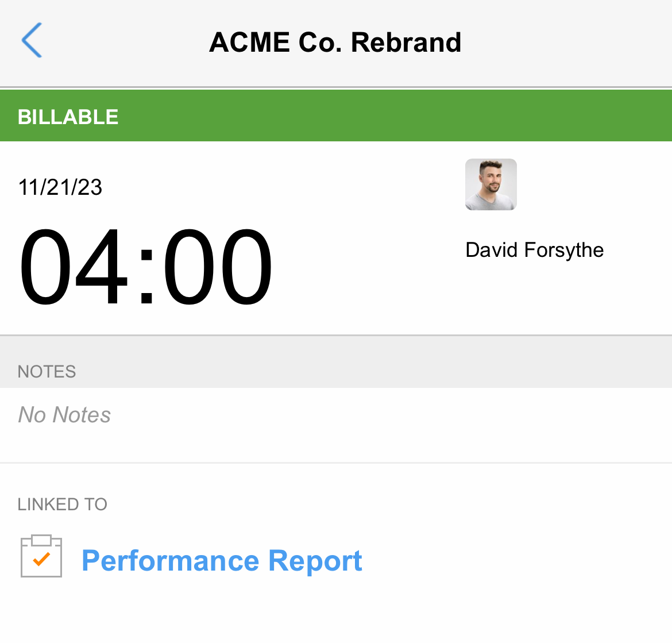The width and height of the screenshot is (672, 643).
Task: Tap the word Report in linked task
Action: point(315,561)
